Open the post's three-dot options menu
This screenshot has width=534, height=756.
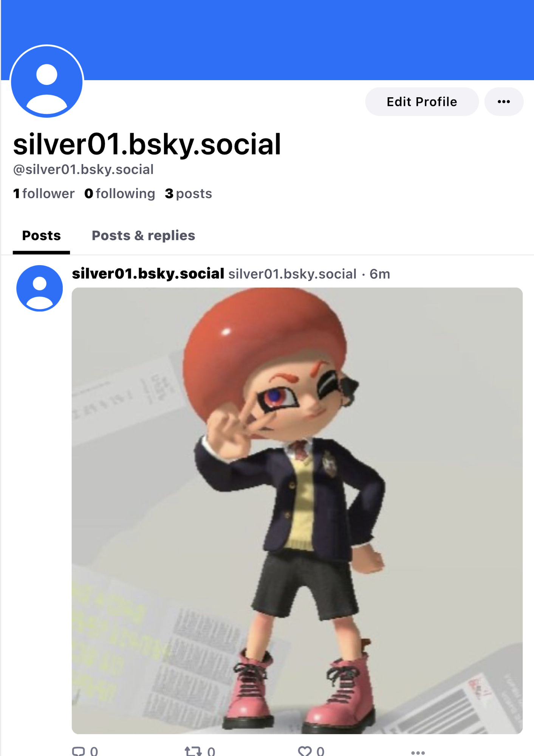point(418,752)
